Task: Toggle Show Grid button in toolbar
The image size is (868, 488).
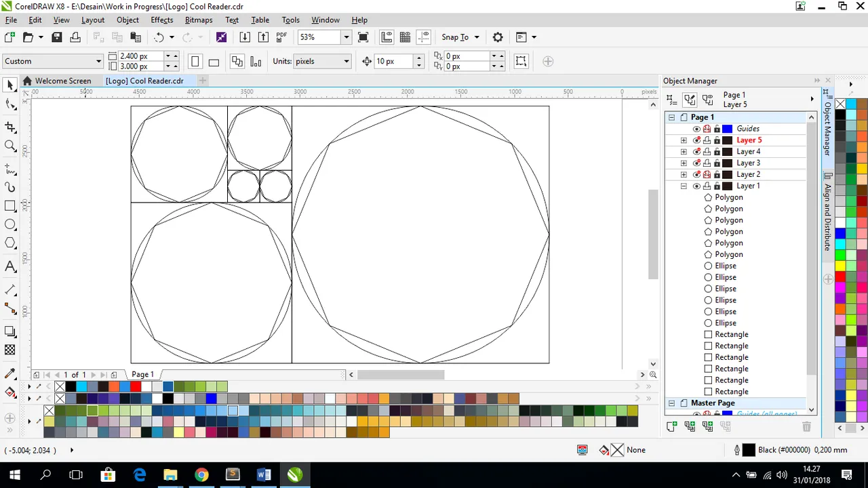Action: [405, 37]
